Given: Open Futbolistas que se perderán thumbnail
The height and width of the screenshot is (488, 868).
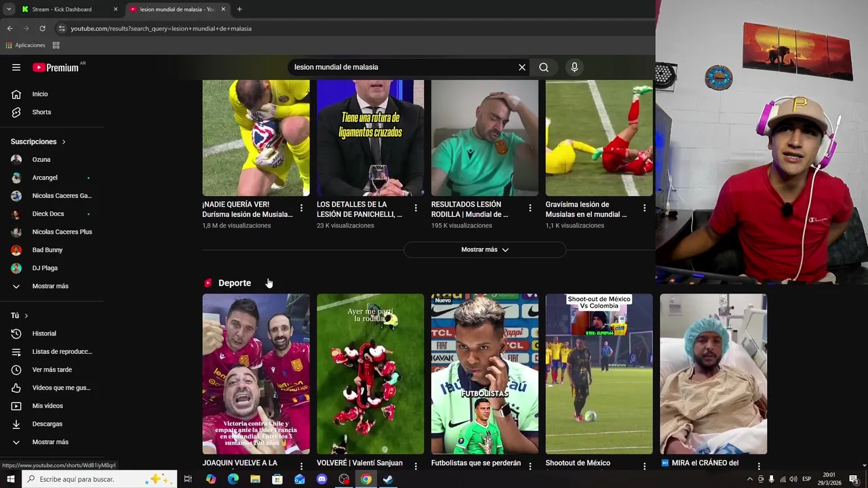Looking at the screenshot, I should coord(485,373).
